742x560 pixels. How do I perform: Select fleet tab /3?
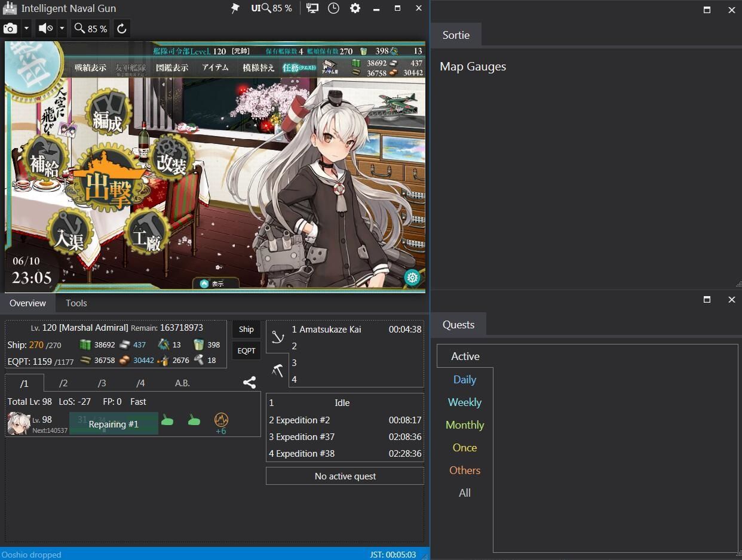pyautogui.click(x=102, y=383)
